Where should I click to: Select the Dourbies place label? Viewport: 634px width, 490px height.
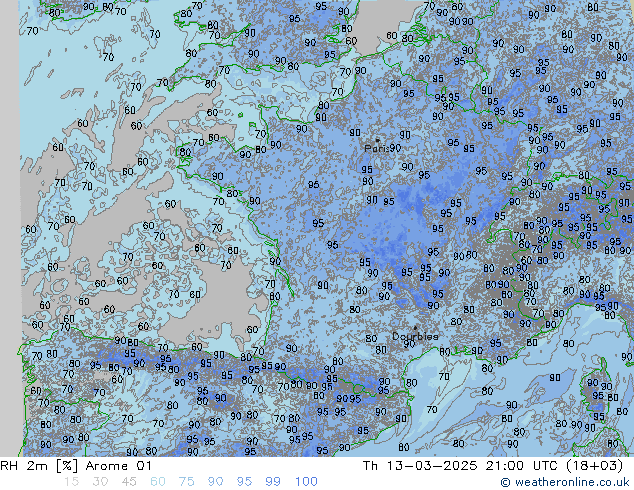415,337
